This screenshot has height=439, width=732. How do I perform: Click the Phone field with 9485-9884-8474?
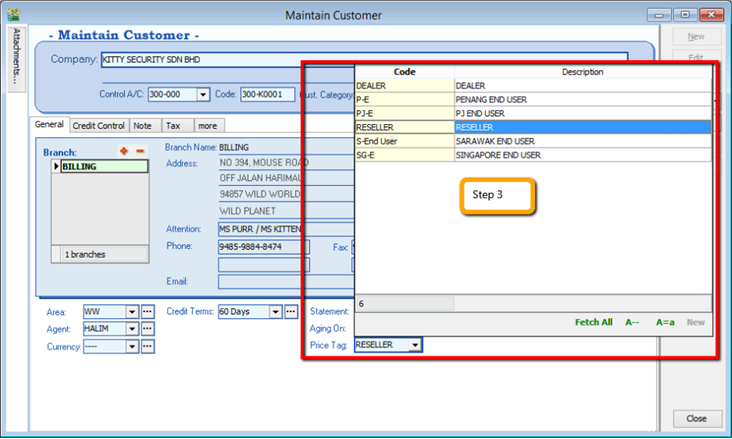(263, 247)
